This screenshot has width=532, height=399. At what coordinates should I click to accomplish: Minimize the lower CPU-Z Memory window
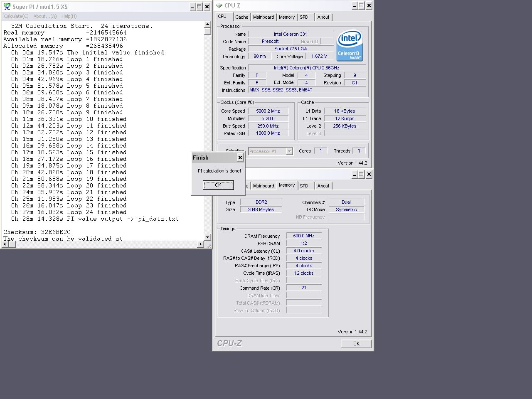[x=355, y=174]
